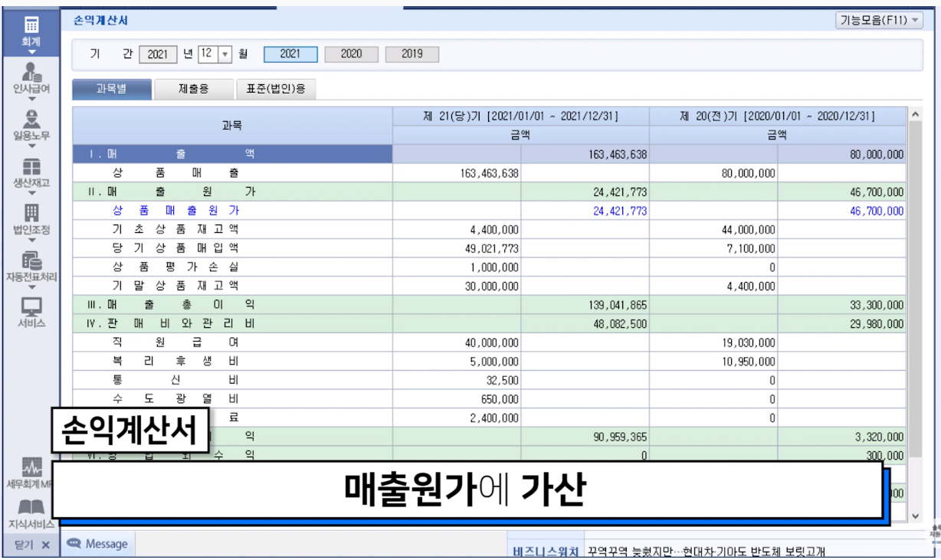Image resolution: width=941 pixels, height=560 pixels.
Task: Select the Ⅳ. 판매비와관리비 row
Action: [489, 323]
